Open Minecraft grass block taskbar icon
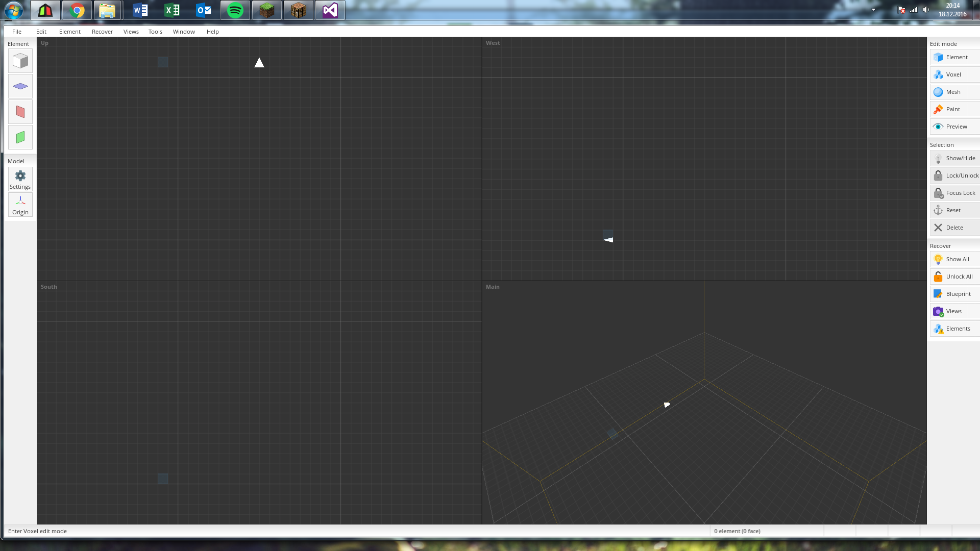The height and width of the screenshot is (551, 980). [267, 10]
